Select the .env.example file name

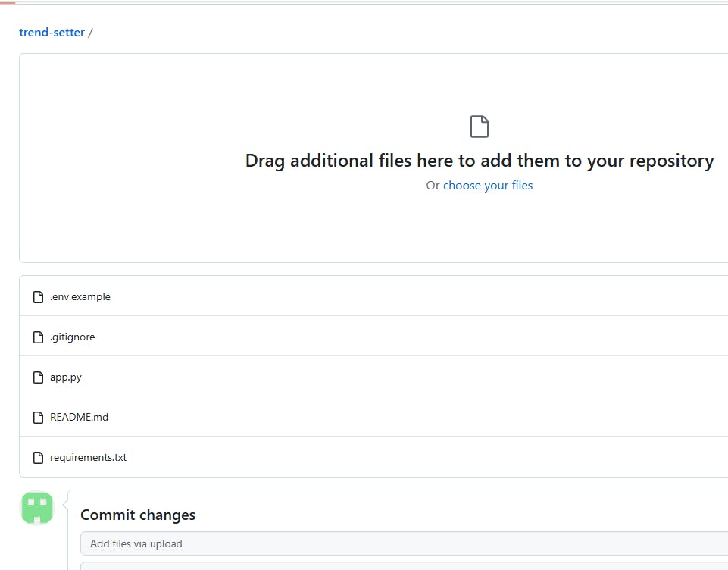(80, 297)
